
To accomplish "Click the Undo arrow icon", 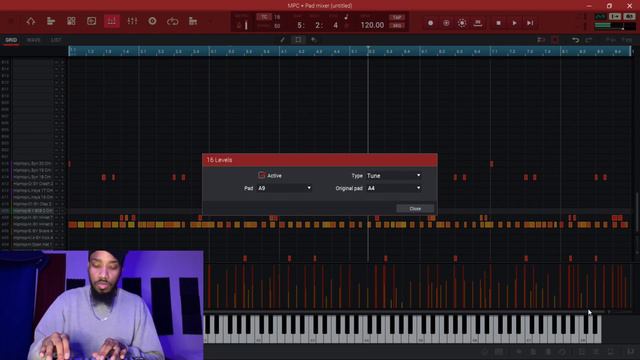I will pyautogui.click(x=576, y=40).
